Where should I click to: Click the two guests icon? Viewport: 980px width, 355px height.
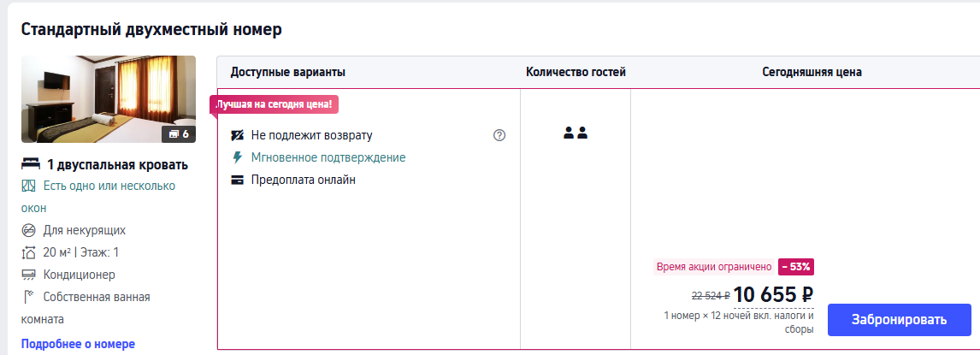tap(576, 133)
